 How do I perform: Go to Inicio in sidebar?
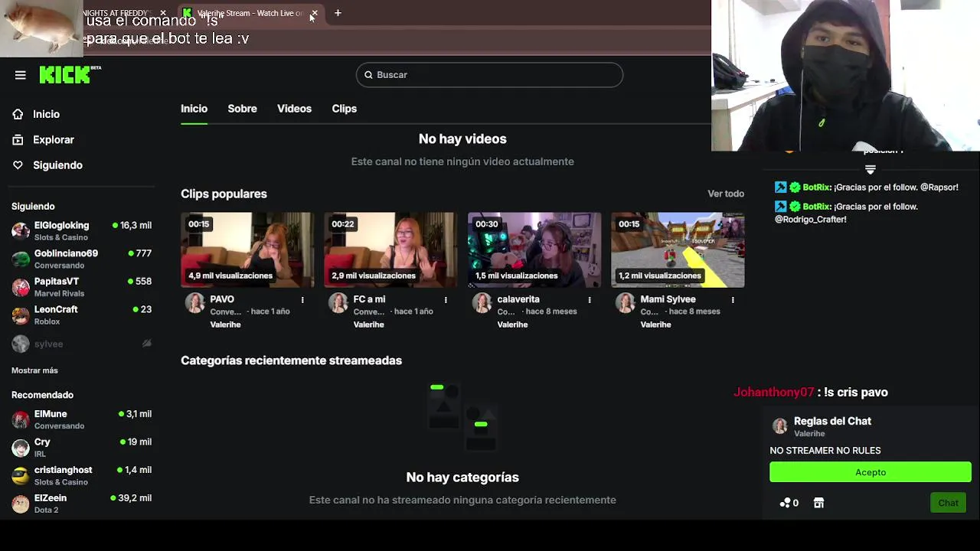46,114
